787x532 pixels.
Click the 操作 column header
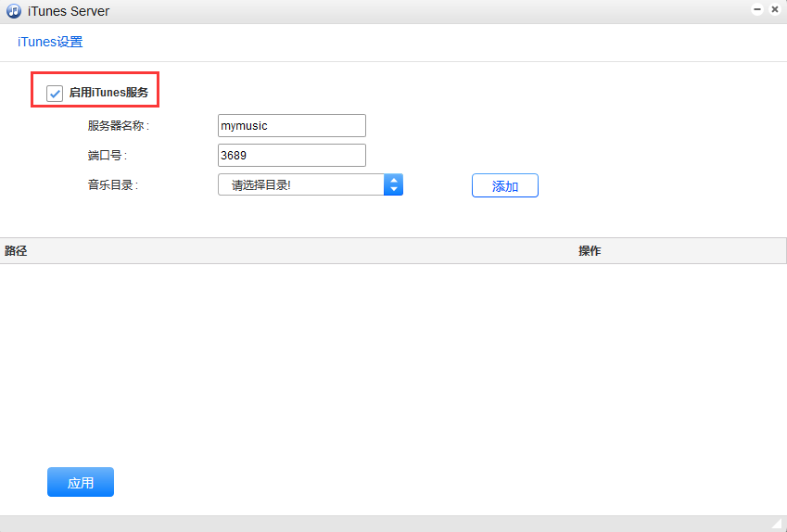[590, 251]
